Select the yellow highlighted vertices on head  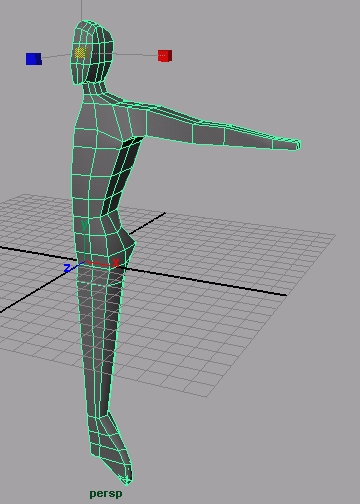[x=80, y=53]
